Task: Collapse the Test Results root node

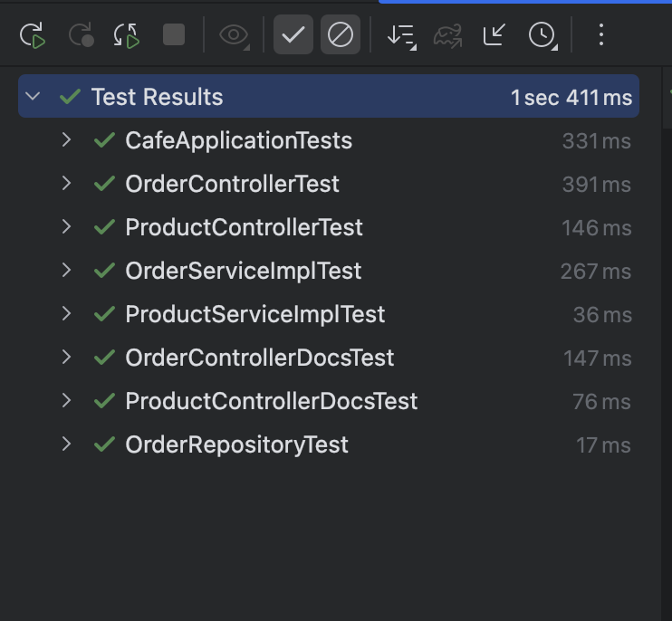Action: 34,97
